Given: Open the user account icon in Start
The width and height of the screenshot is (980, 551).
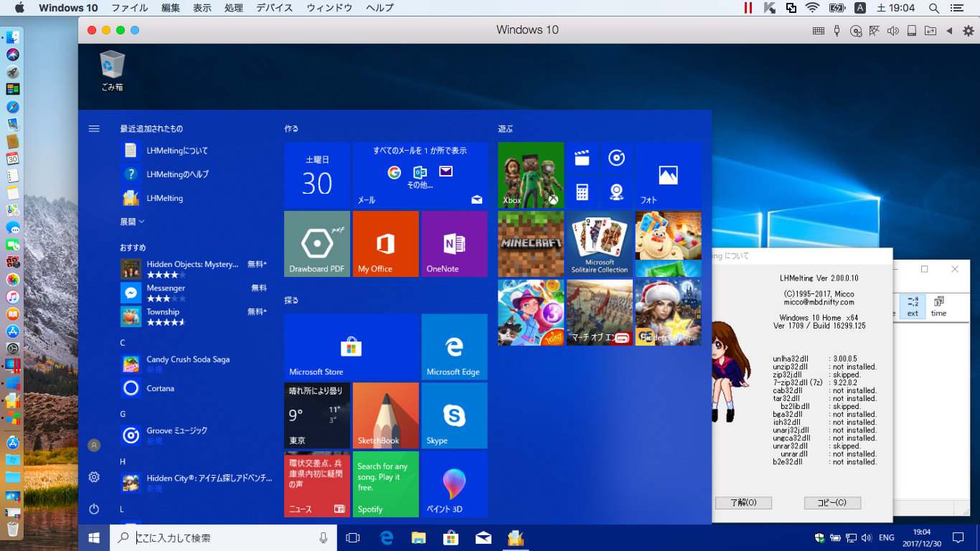Looking at the screenshot, I should click(x=94, y=445).
